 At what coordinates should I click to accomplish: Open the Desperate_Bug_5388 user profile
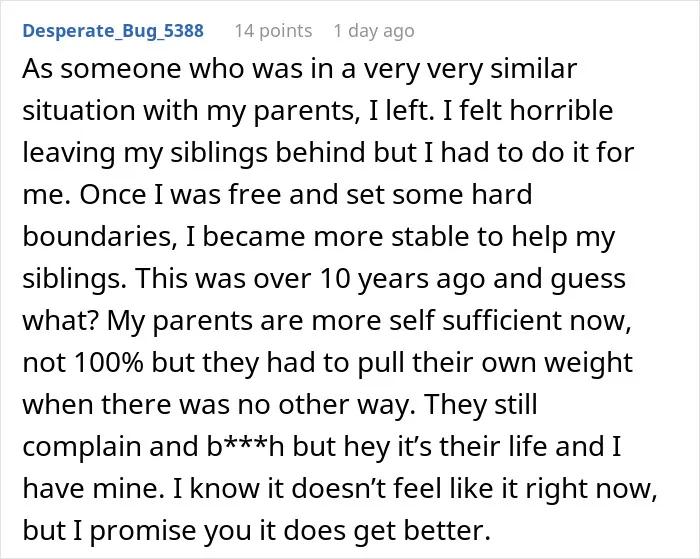click(113, 31)
